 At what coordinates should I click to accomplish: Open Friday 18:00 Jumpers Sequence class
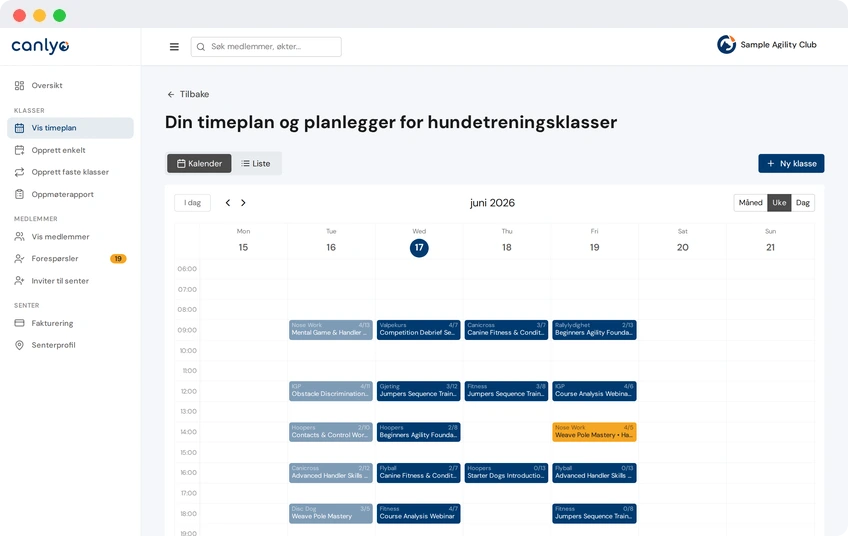tap(594, 513)
